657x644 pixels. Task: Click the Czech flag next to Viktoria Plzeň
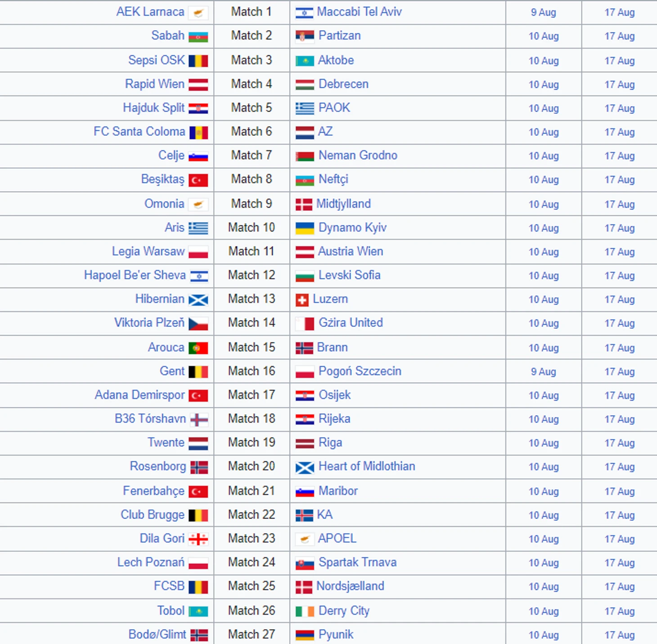pyautogui.click(x=198, y=323)
